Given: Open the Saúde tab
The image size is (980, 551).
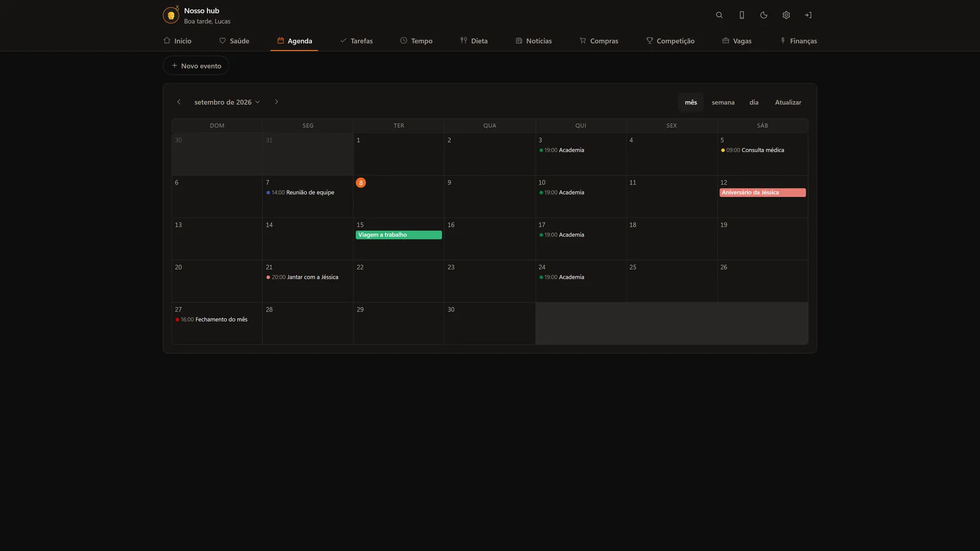Looking at the screenshot, I should pos(234,41).
